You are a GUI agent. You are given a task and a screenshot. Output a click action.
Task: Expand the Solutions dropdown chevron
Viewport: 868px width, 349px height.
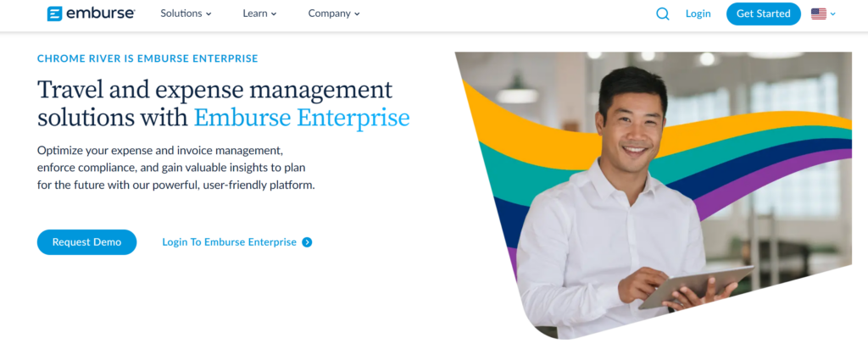209,14
